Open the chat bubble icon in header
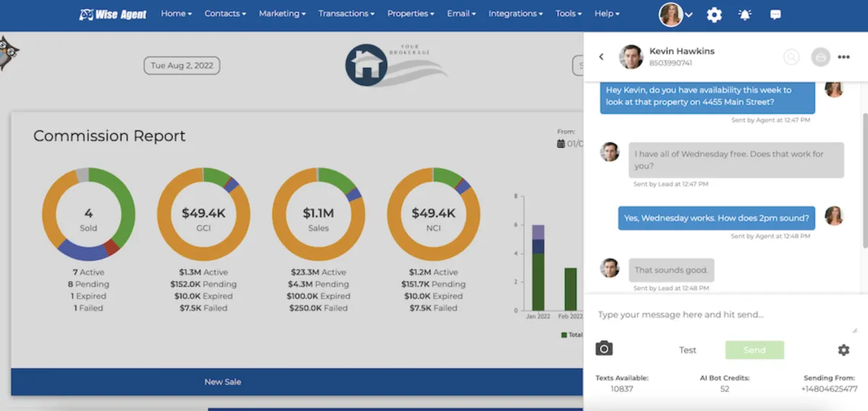 [x=775, y=14]
